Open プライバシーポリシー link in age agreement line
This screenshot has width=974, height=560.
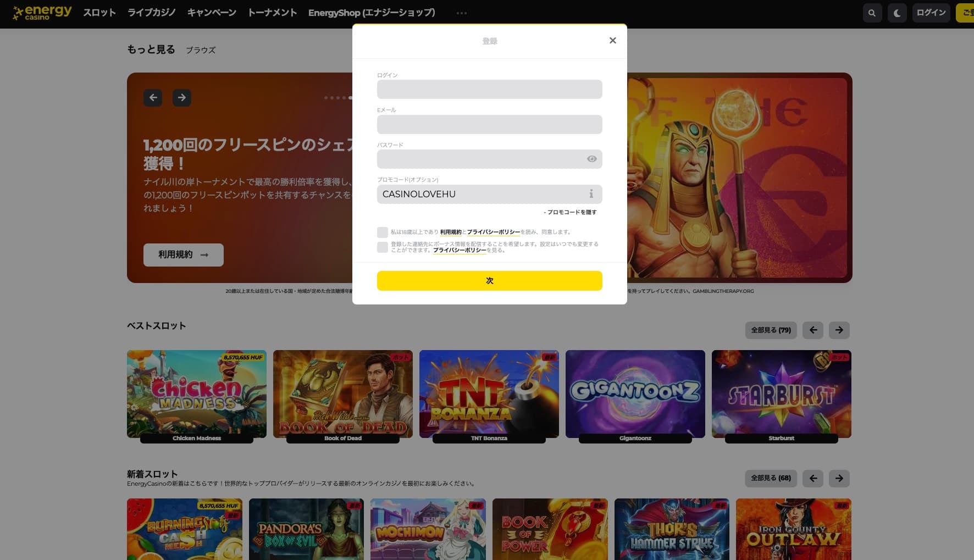494,232
